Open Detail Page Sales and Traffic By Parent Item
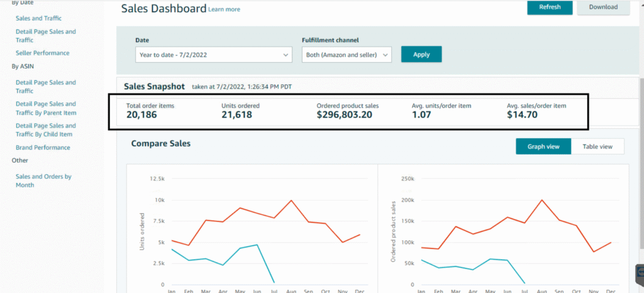 pyautogui.click(x=45, y=108)
